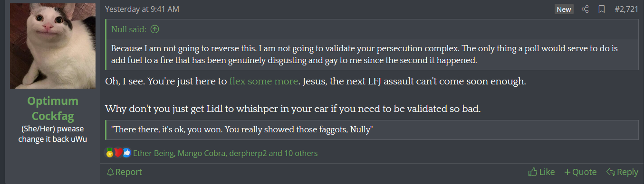Screen dimensions: 644x184
Task: Click the thumbs-up icon beside Like
Action: coord(533,172)
